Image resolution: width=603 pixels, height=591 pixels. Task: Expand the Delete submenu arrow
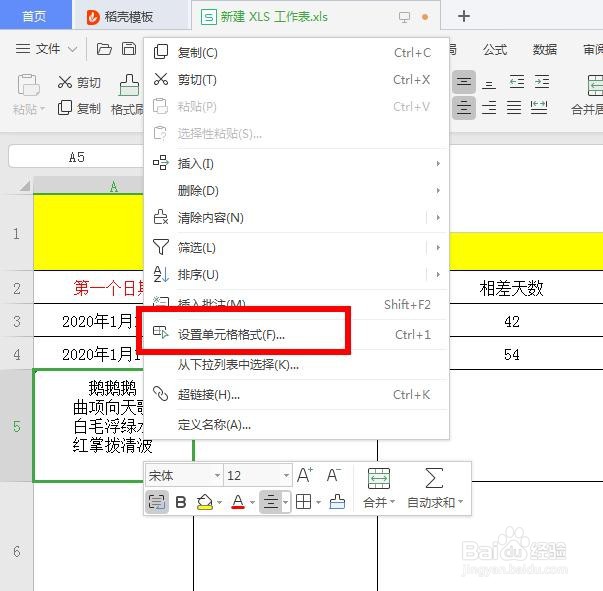[438, 190]
